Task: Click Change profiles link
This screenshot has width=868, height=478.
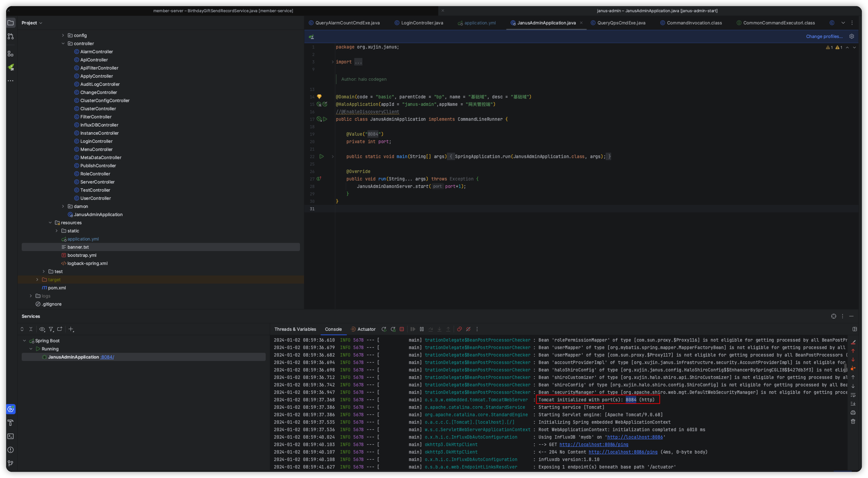Action: click(824, 36)
